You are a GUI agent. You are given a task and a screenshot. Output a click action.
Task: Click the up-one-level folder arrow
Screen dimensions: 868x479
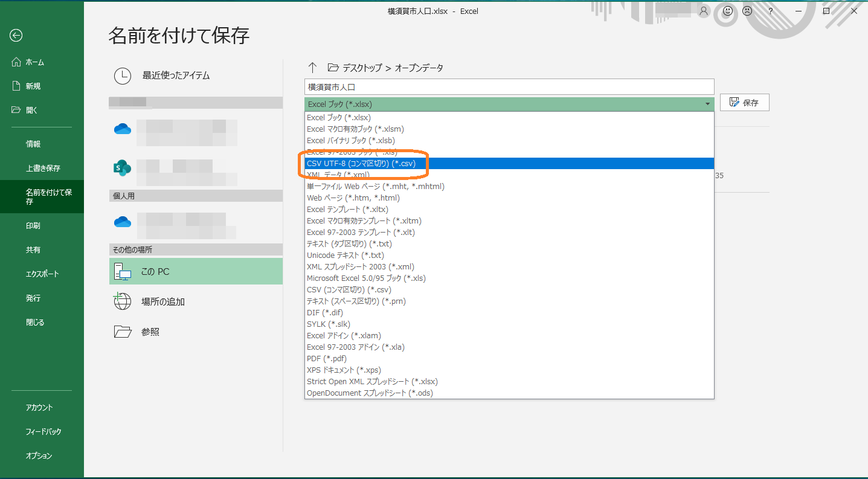pos(312,68)
